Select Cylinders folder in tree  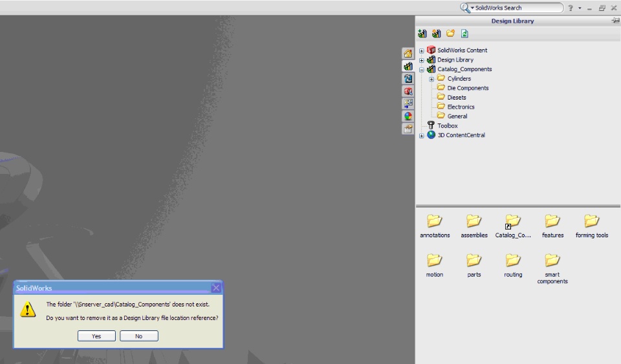click(459, 79)
